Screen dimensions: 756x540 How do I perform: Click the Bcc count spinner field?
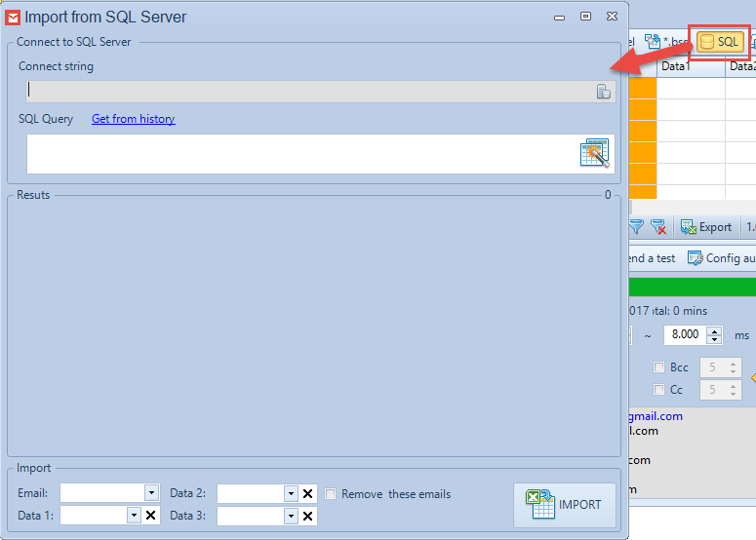(x=720, y=367)
